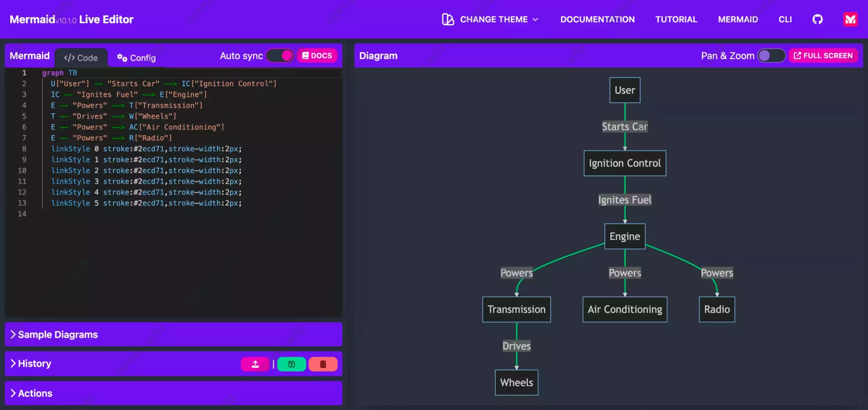Click the 'linkStyle 1' code line
Image resolution: width=868 pixels, height=410 pixels.
146,159
